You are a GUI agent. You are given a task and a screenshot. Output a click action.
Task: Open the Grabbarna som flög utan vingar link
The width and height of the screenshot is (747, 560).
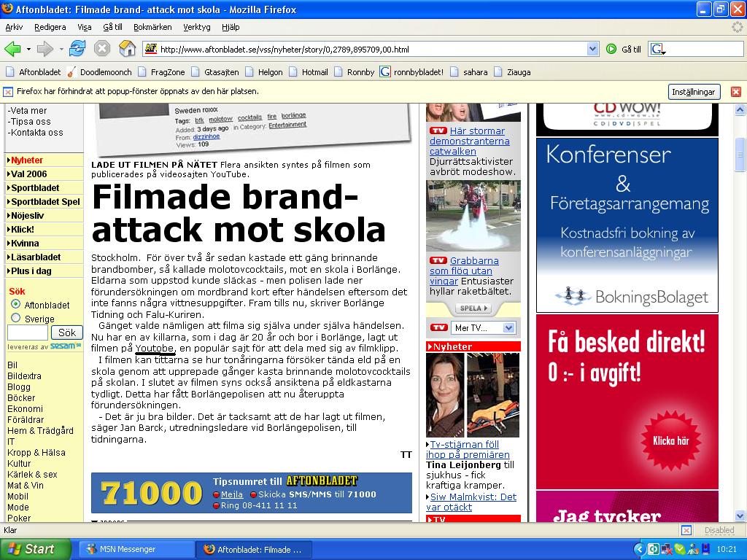coord(465,271)
